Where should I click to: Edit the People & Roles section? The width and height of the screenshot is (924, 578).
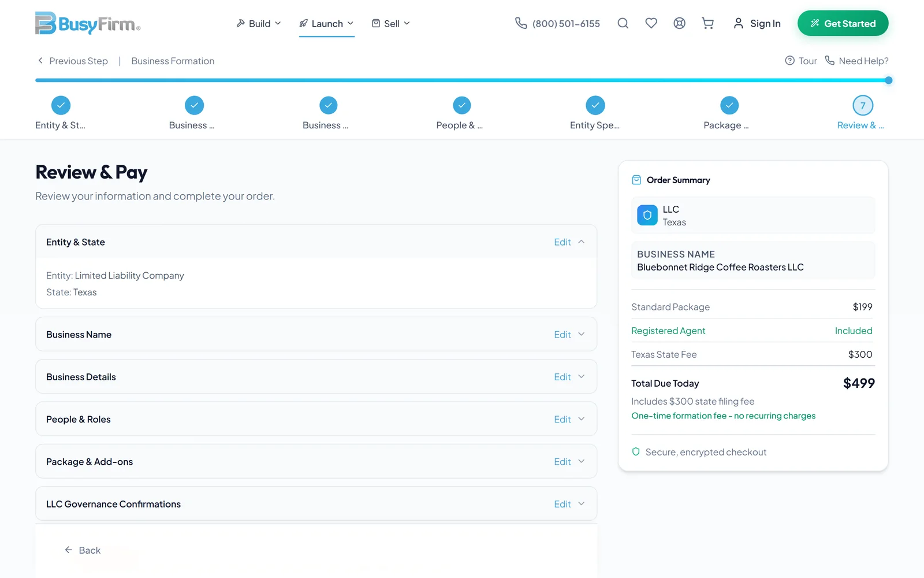562,420
